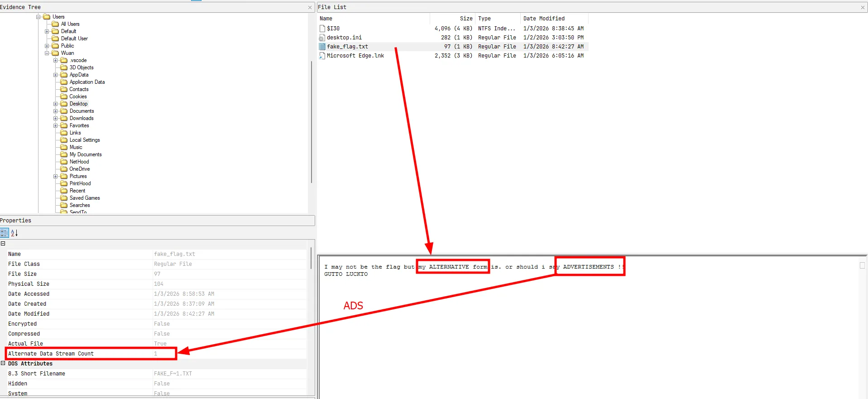This screenshot has width=868, height=399.
Task: Click the Desktop folder icon in tree
Action: 64,104
